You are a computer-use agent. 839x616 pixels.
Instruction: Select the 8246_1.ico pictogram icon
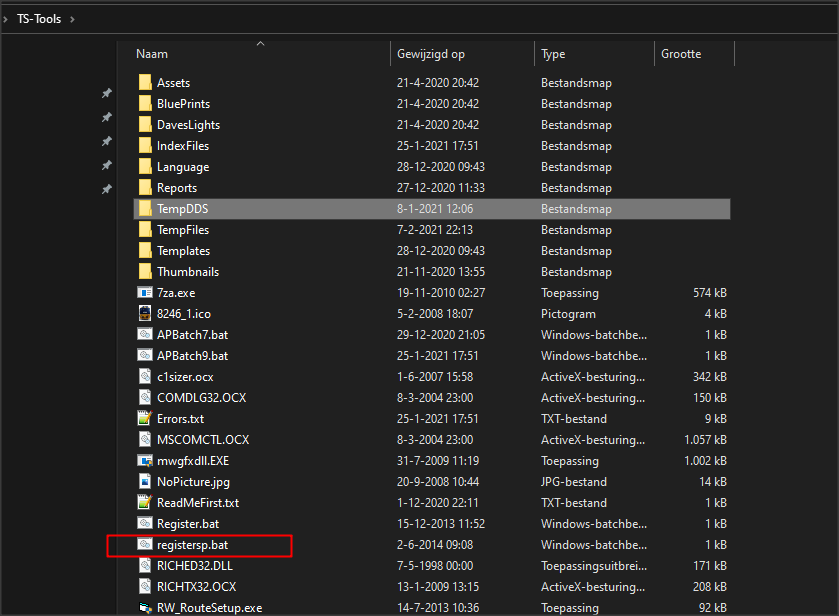click(x=145, y=314)
